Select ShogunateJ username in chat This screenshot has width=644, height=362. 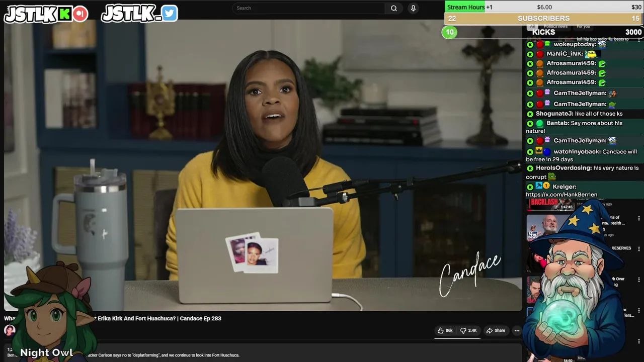click(554, 114)
